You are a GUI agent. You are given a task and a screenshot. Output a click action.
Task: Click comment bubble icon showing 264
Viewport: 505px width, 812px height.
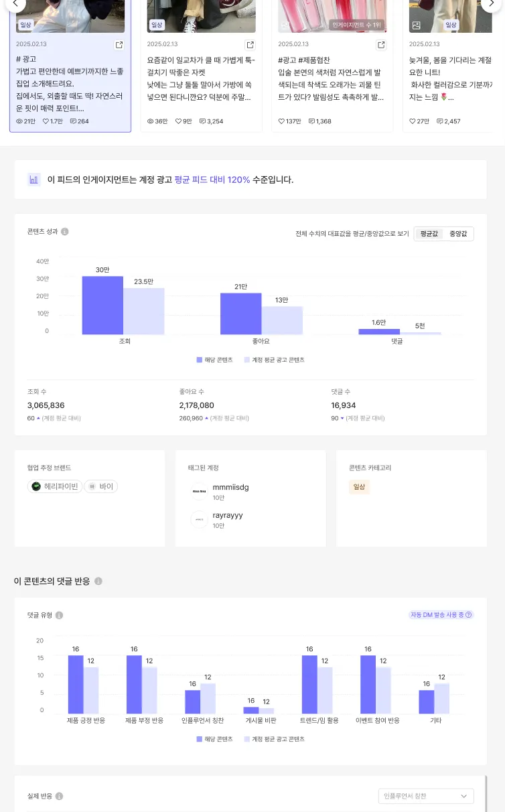(x=73, y=121)
